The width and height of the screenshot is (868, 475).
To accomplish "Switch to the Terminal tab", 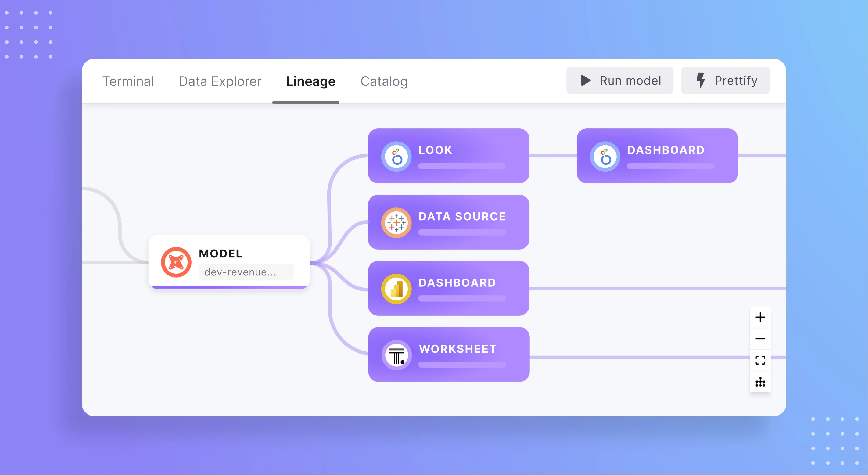I will [128, 81].
